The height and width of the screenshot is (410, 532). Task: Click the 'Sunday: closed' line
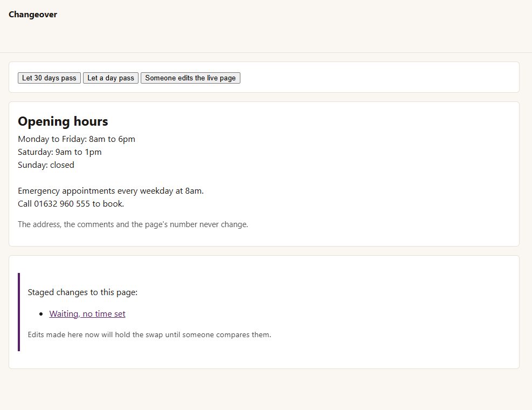tap(46, 165)
